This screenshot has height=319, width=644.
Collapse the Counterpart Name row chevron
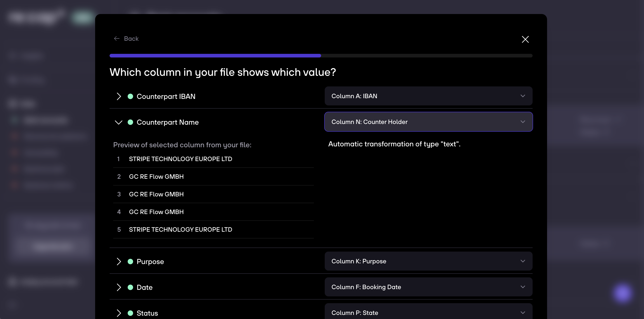118,122
